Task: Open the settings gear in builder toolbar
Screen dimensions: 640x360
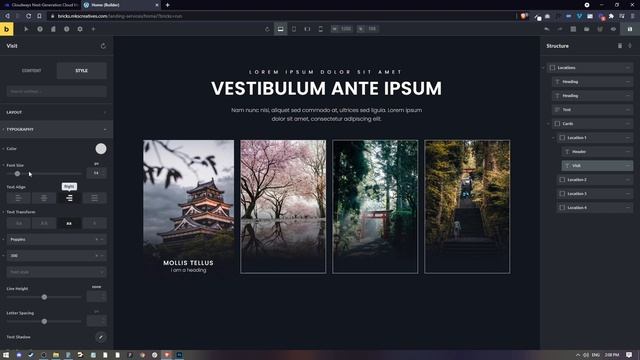Action: 80,29
